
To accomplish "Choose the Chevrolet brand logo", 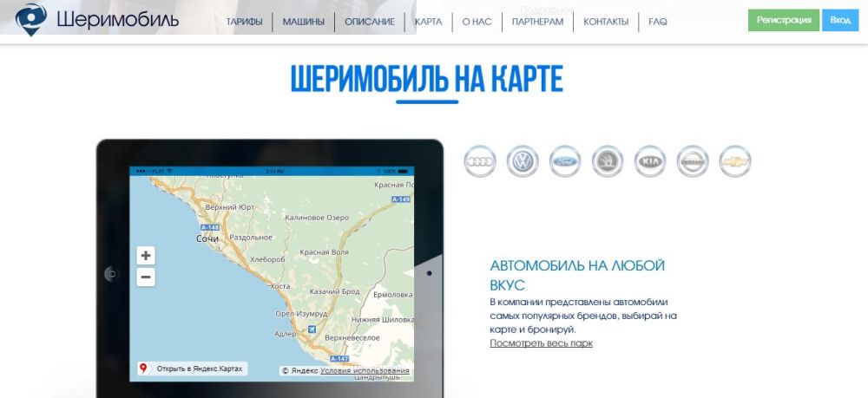I will click(735, 161).
